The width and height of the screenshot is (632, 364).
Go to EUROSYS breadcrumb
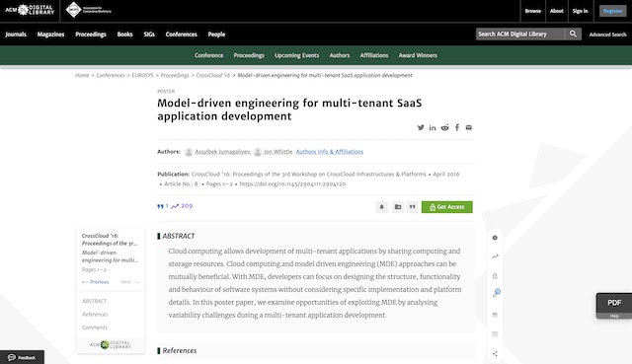pos(142,75)
